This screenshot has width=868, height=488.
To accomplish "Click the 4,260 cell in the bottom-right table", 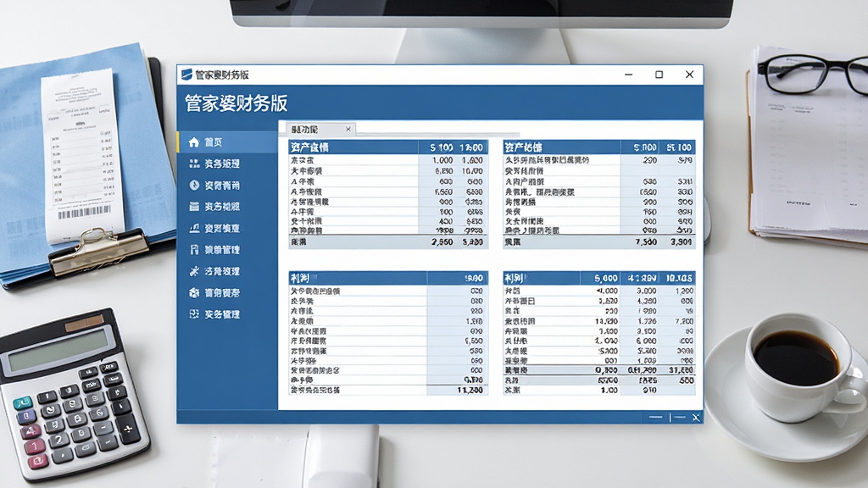I will click(x=647, y=301).
